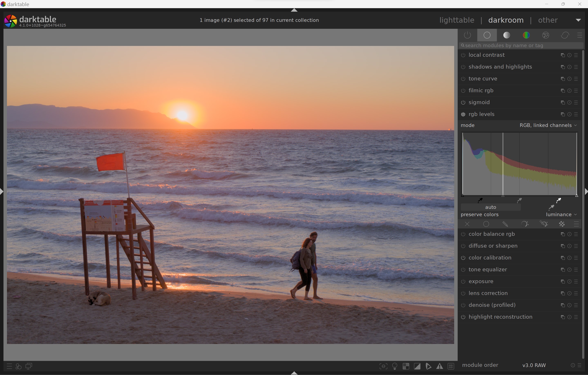Open rgb levels mode dropdown
588x375 pixels.
pyautogui.click(x=548, y=125)
